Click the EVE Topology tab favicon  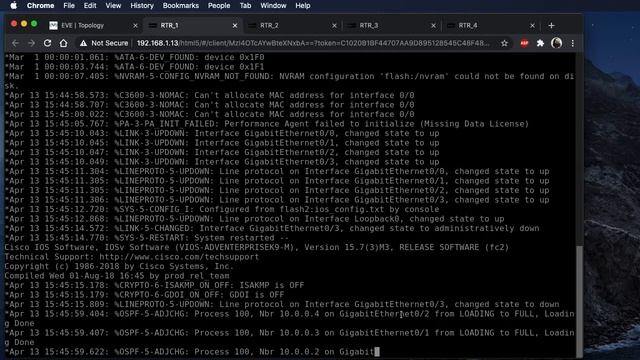tap(53, 26)
